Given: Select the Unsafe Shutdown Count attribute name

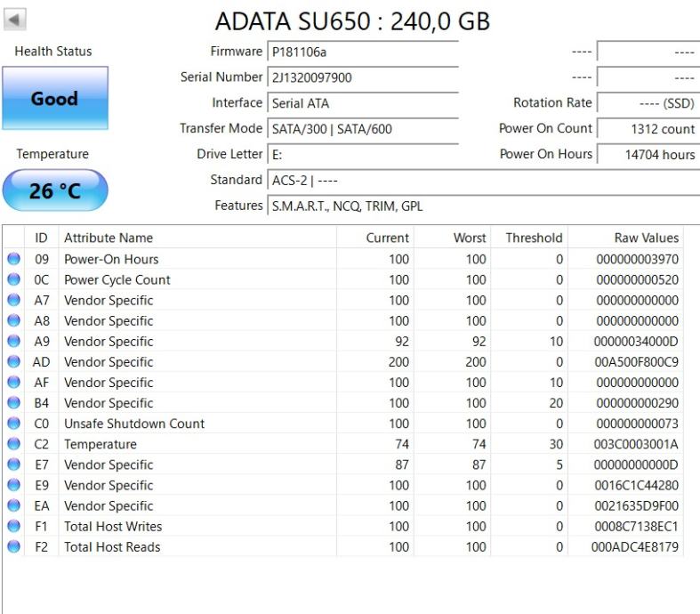Looking at the screenshot, I should [x=134, y=424].
